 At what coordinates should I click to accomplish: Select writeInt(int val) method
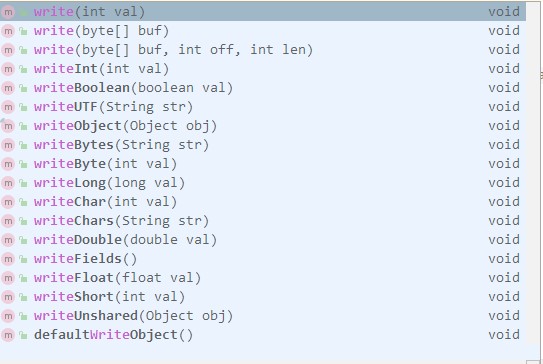click(x=263, y=69)
